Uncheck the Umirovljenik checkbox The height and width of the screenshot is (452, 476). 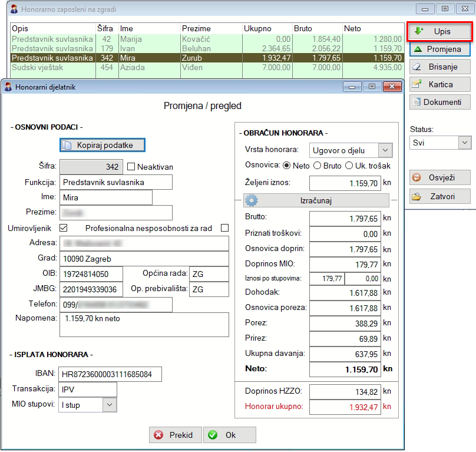(x=64, y=228)
